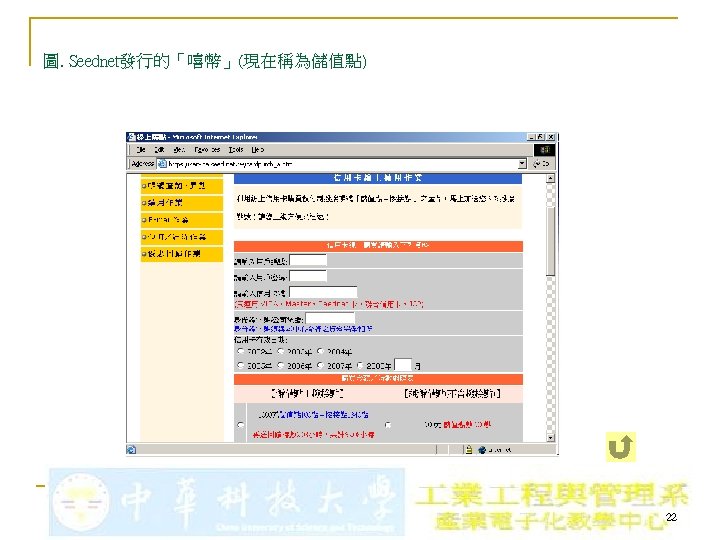Click the wide credit card number input field
The width and height of the screenshot is (720, 540).
323,292
